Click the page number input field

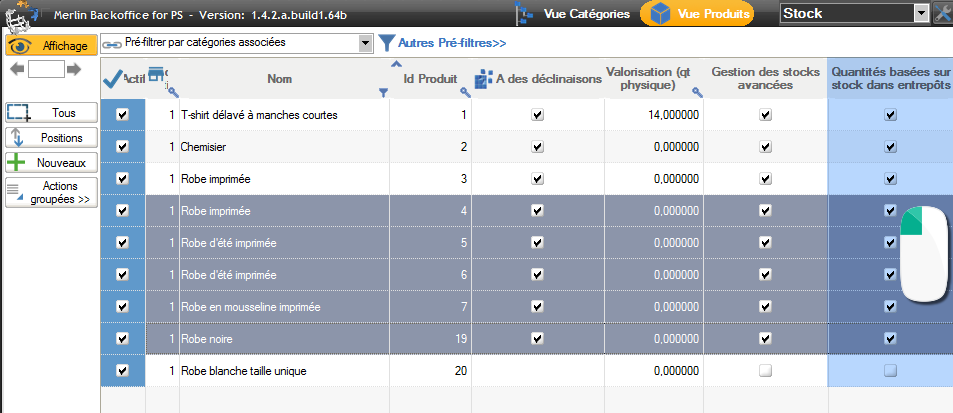point(46,69)
